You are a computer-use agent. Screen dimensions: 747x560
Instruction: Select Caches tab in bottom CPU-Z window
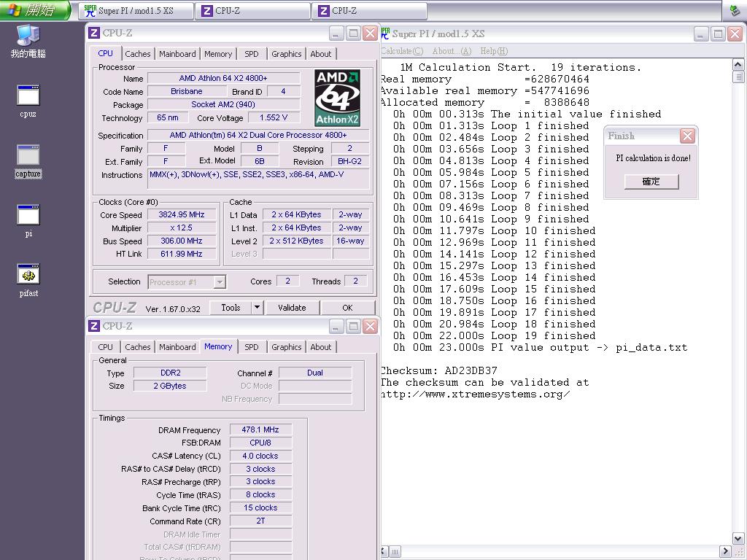pos(138,347)
